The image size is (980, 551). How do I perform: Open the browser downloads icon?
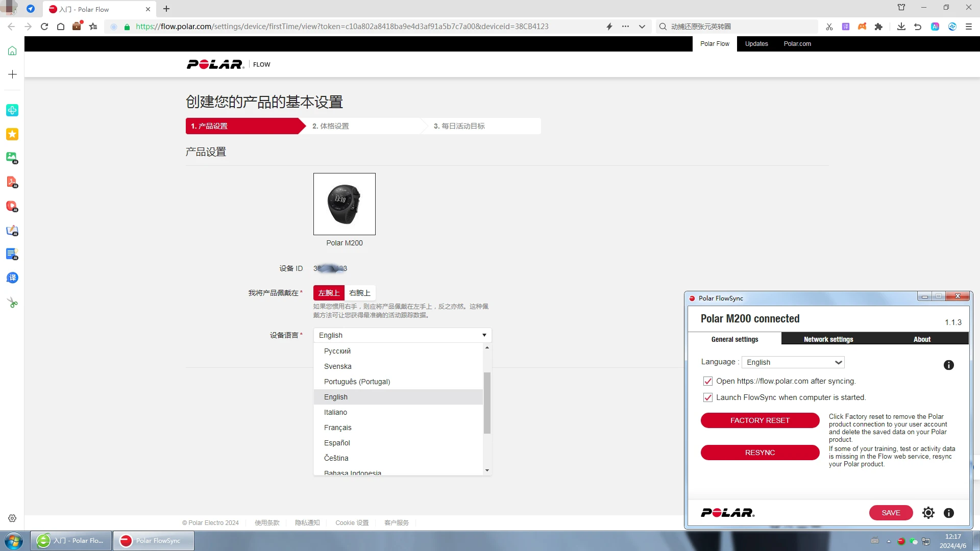901,27
